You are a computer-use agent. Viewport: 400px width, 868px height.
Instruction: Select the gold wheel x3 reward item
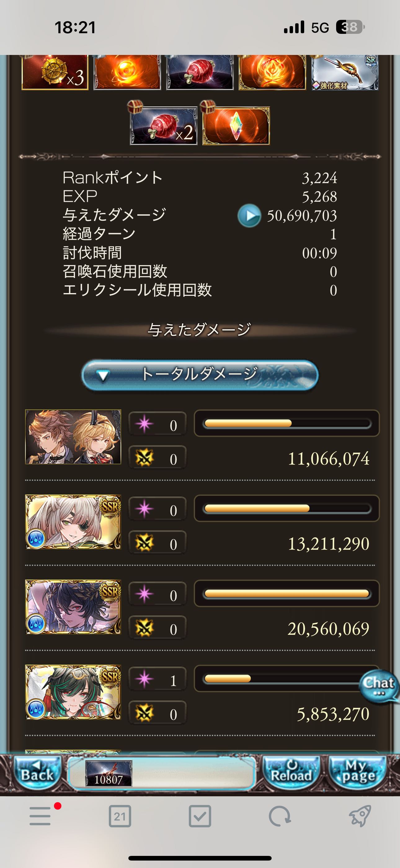tap(55, 72)
